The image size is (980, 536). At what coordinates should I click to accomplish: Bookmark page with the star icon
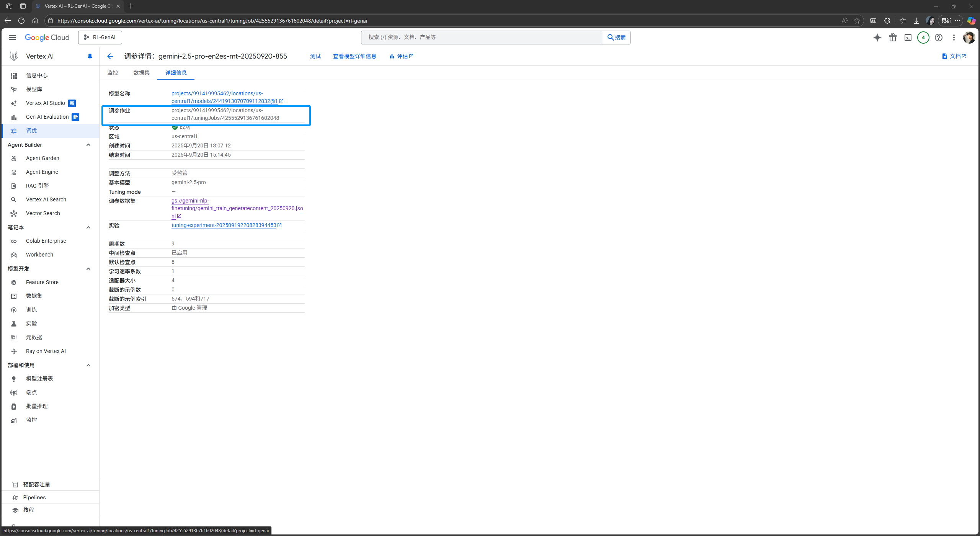pyautogui.click(x=857, y=21)
